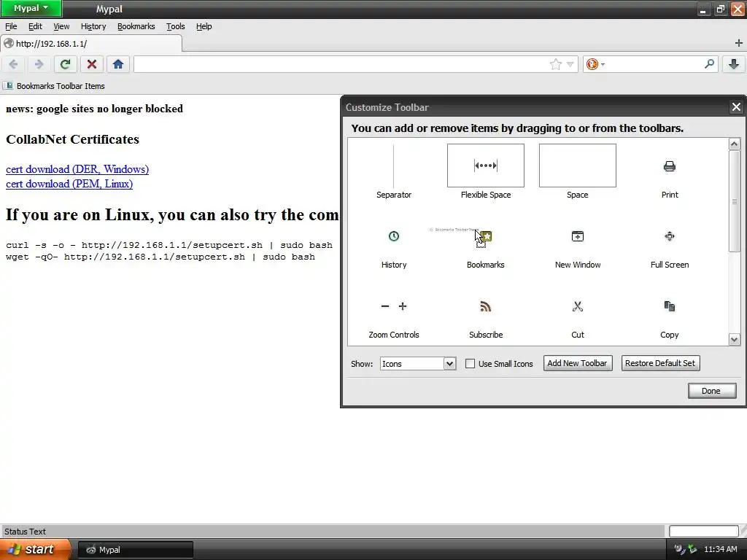Click the Mypal taskbar button

(x=135, y=550)
